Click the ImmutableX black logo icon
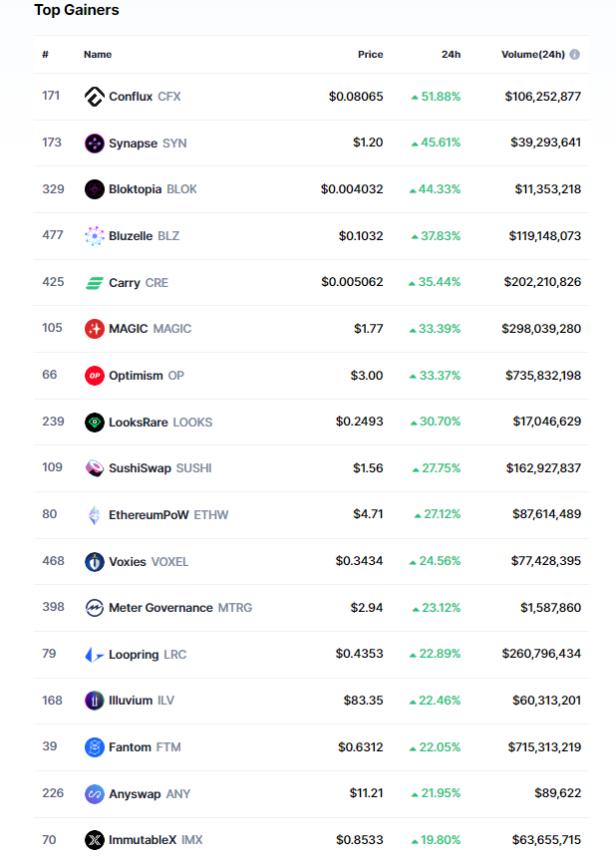Viewport: 616px width, 860px height. coord(94,840)
